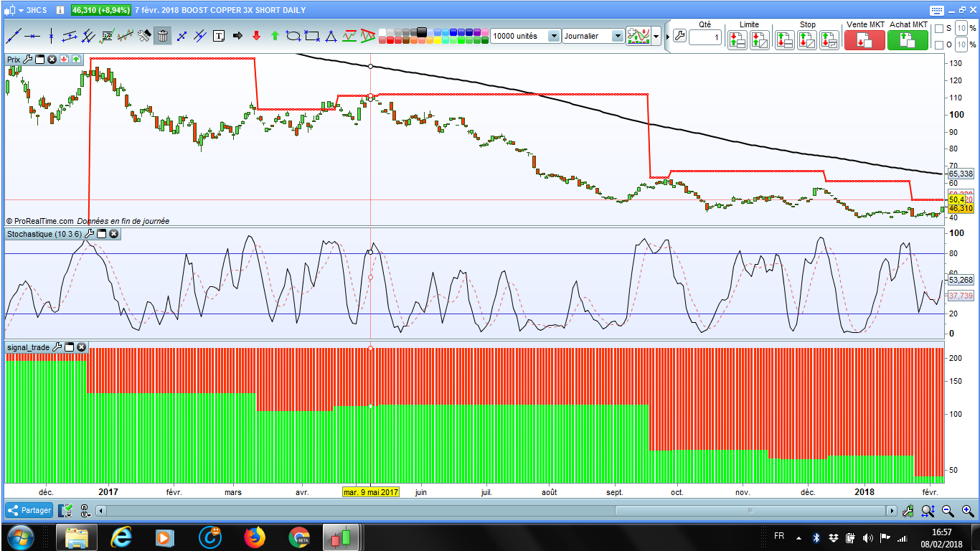This screenshot has width=980, height=551.
Task: Collapse trading toolbar with small black arrow
Action: pyautogui.click(x=667, y=37)
